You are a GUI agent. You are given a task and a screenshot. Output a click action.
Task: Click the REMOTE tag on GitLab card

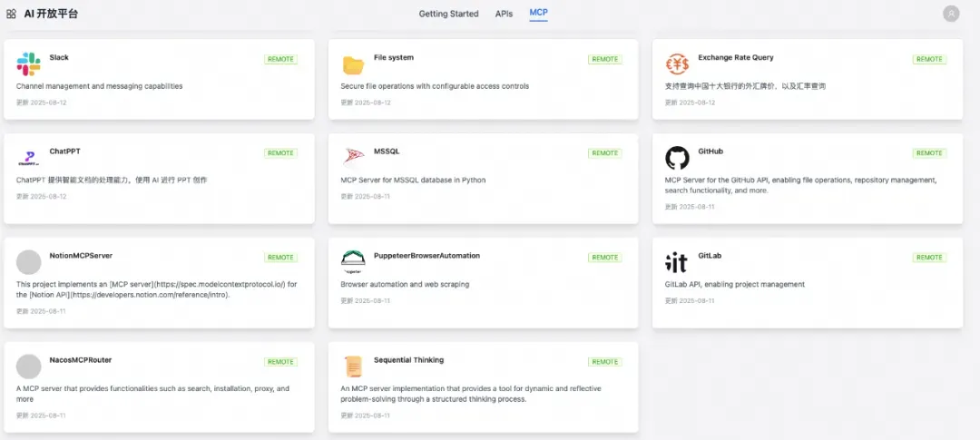pyautogui.click(x=929, y=258)
